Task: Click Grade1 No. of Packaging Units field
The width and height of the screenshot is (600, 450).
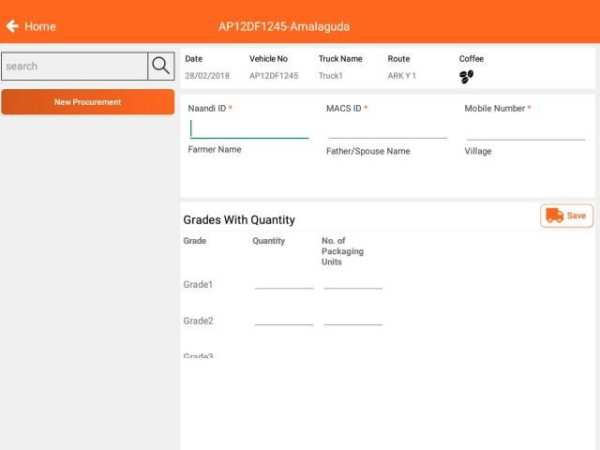Action: pos(353,284)
